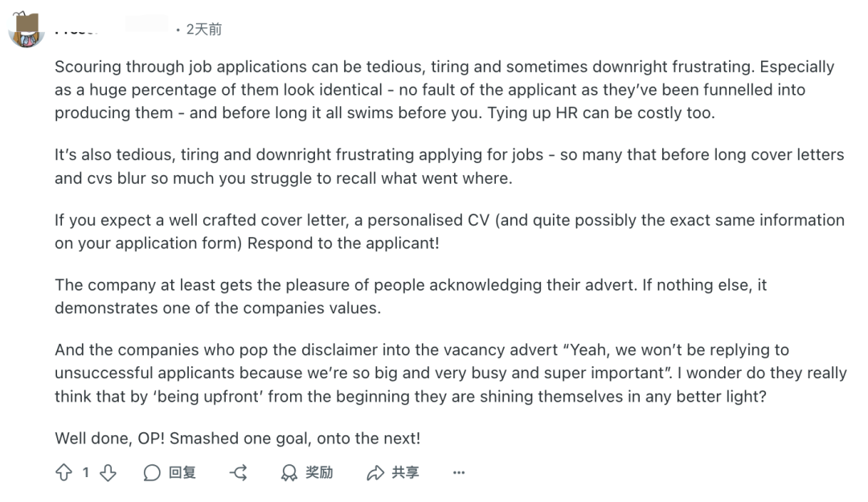
Task: Click the share arrow icon
Action: point(375,472)
